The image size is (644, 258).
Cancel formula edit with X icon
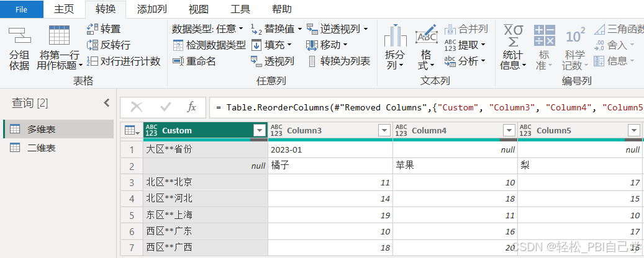pyautogui.click(x=137, y=107)
